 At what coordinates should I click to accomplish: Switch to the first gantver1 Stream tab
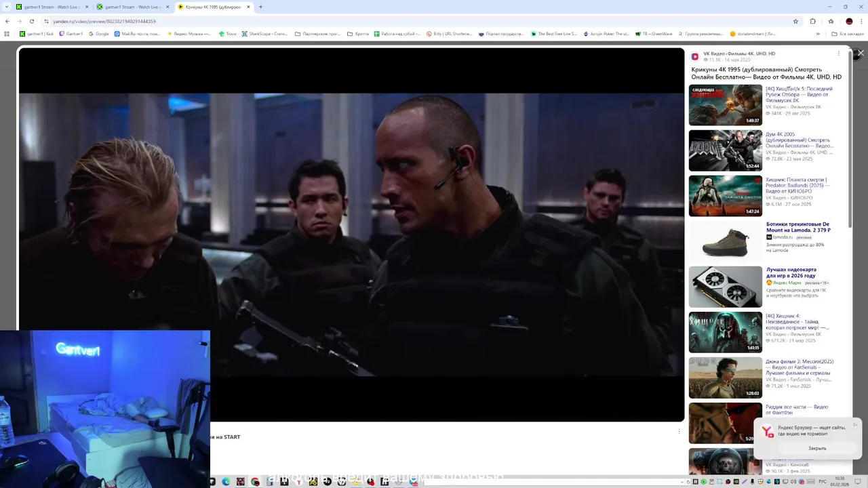pyautogui.click(x=52, y=7)
